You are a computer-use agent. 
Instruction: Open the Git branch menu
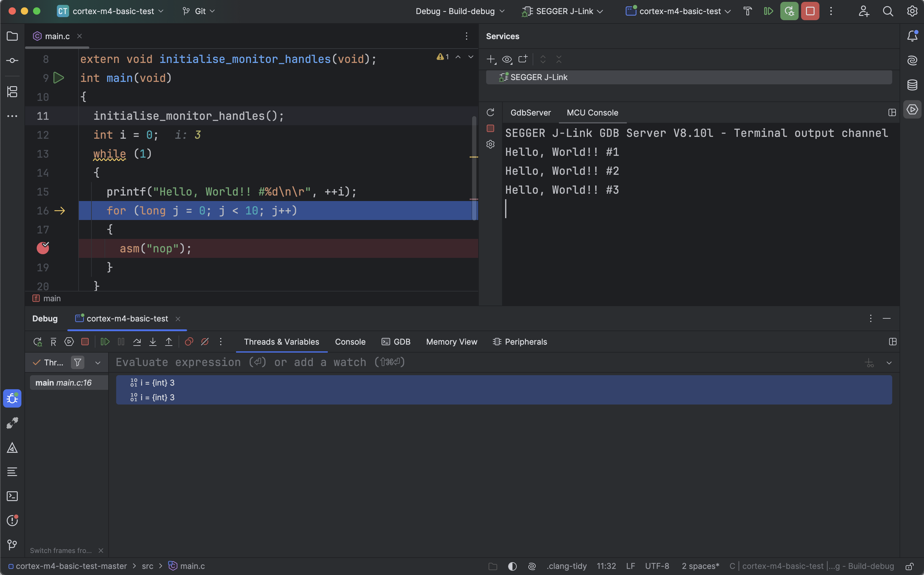(x=199, y=11)
